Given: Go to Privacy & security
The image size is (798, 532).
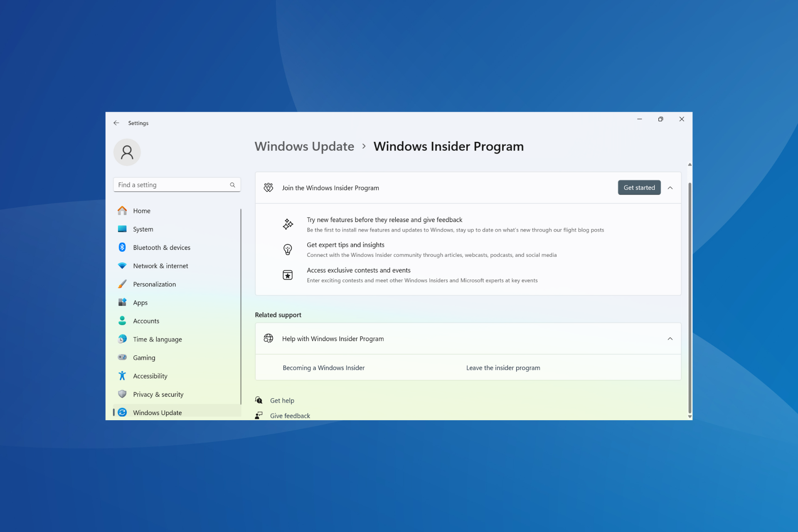Looking at the screenshot, I should tap(177, 394).
